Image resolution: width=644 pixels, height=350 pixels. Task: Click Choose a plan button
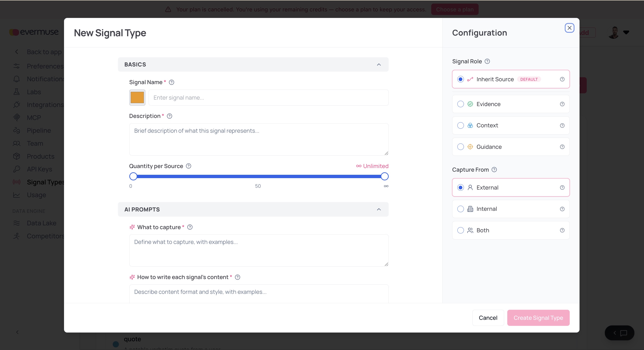(x=455, y=9)
